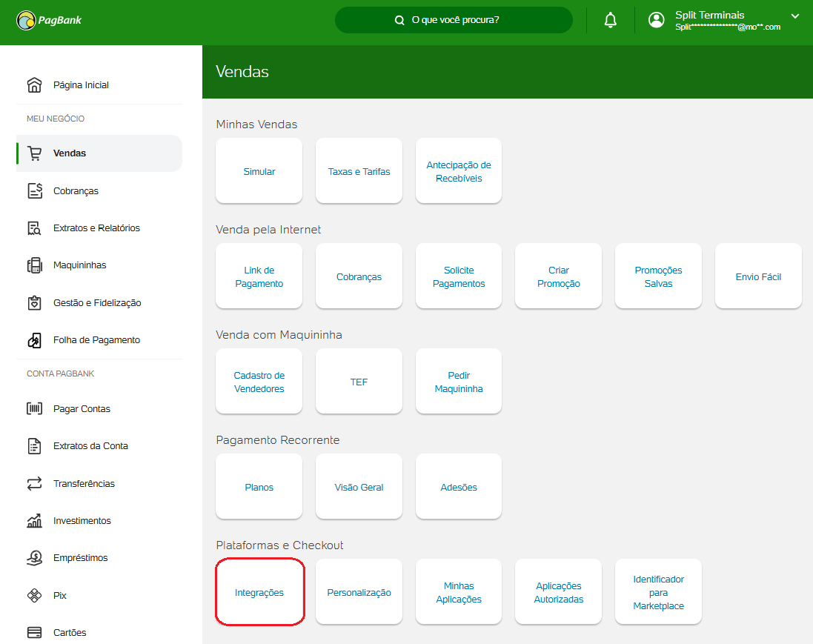Viewport: 813px width, 644px height.
Task: Click the Folha de Pagamento icon
Action: [x=34, y=340]
